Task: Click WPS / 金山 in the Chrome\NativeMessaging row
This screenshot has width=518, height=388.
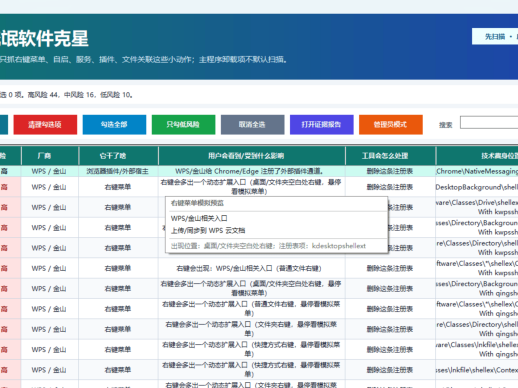Action: pos(49,171)
